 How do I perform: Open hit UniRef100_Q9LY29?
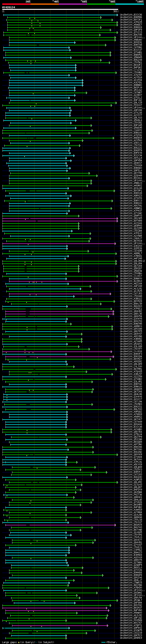[131, 103]
